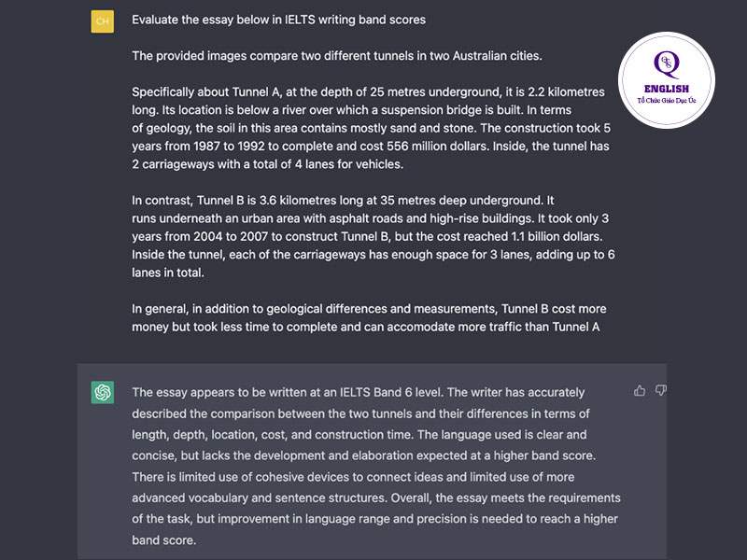The width and height of the screenshot is (747, 560).
Task: Click the prompt line 'Evaluate the essay below'
Action: click(278, 20)
